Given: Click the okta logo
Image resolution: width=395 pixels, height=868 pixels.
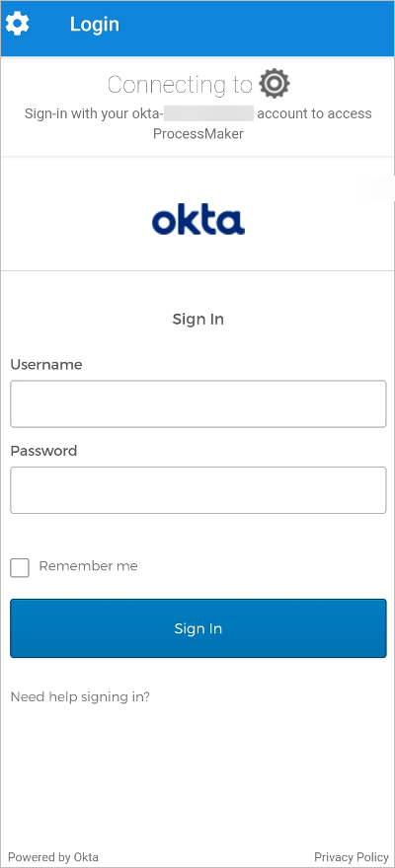Looking at the screenshot, I should tap(198, 221).
